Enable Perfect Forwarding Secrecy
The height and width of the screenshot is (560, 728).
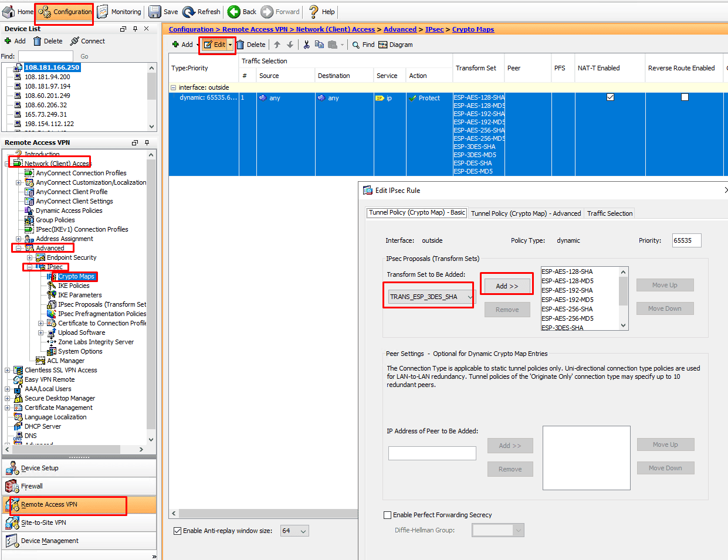click(387, 515)
